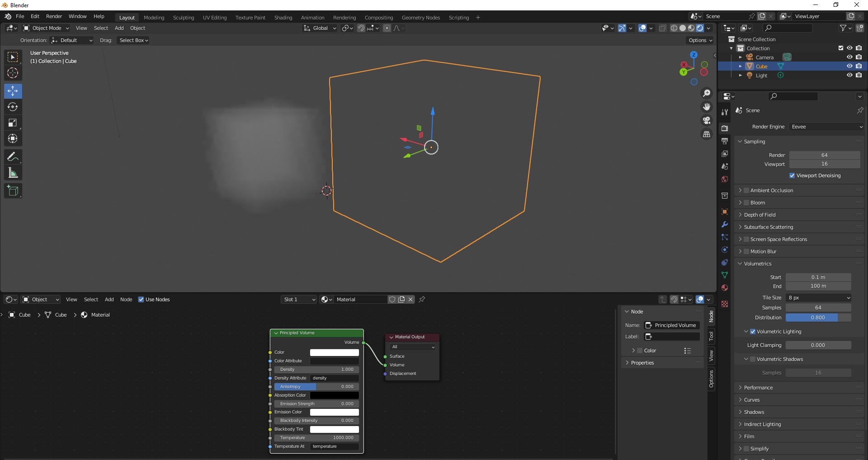Image resolution: width=868 pixels, height=460 pixels.
Task: Click the Emission Color swatch
Action: tap(334, 412)
